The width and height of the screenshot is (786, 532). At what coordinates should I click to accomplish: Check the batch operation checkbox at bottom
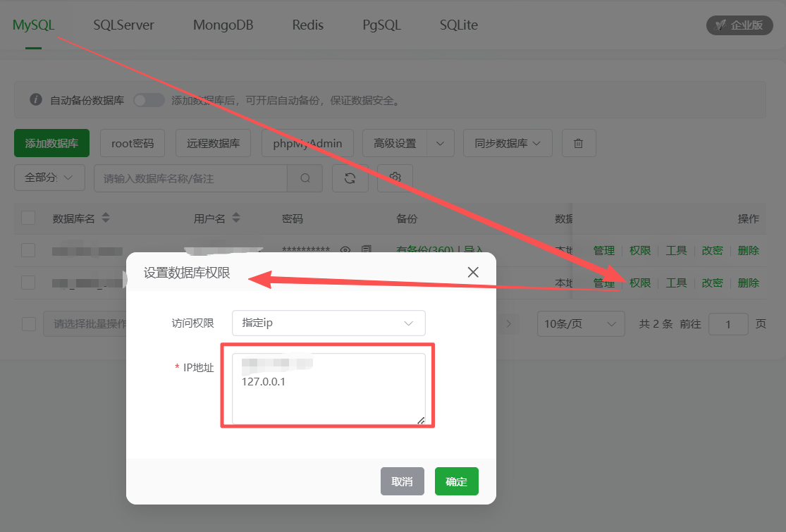click(29, 324)
